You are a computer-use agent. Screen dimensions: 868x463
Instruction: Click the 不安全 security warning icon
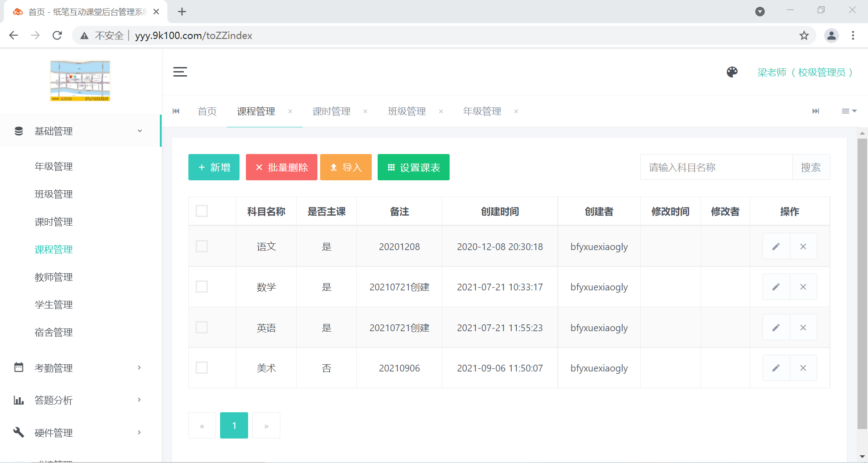[x=84, y=35]
